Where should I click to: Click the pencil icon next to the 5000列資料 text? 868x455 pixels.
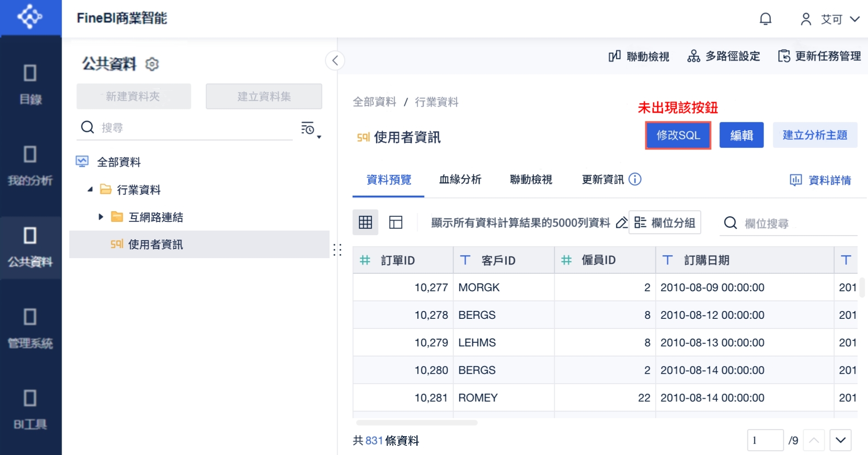[x=622, y=222]
